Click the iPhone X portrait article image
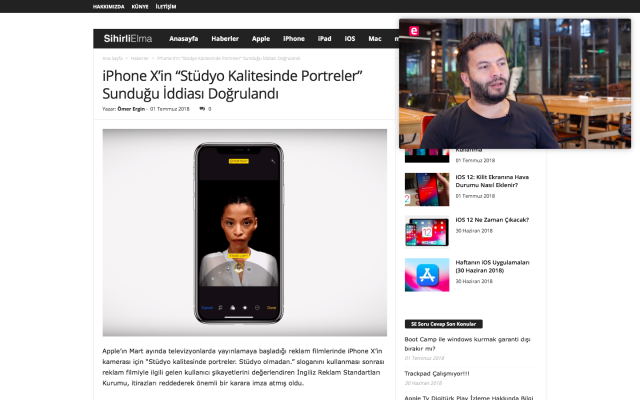This screenshot has width=640, height=400. (244, 233)
